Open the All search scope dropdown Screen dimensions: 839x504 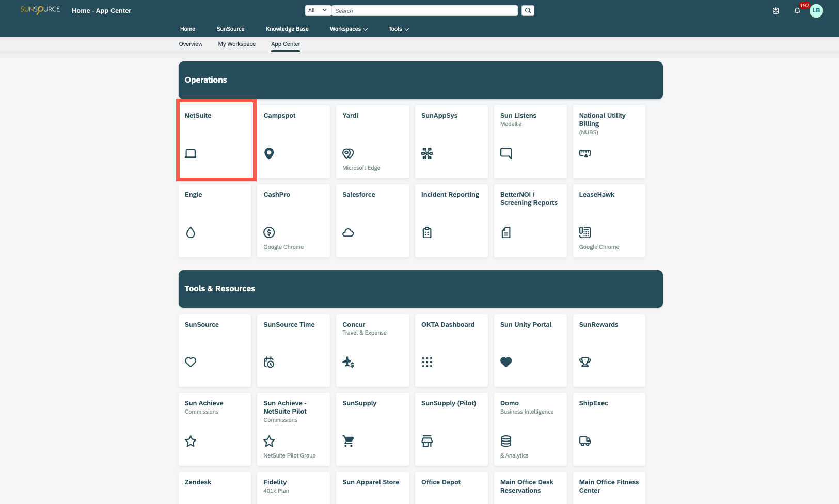click(318, 10)
